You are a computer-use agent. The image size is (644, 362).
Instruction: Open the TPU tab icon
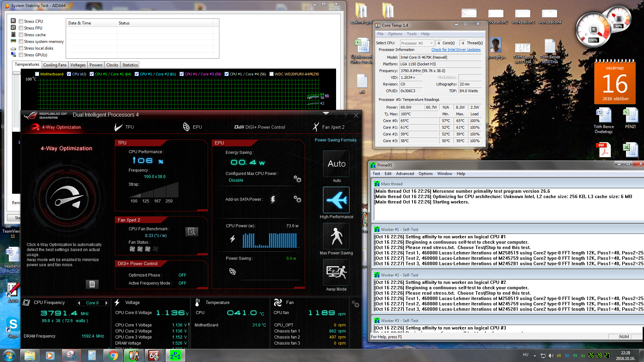coord(118,127)
